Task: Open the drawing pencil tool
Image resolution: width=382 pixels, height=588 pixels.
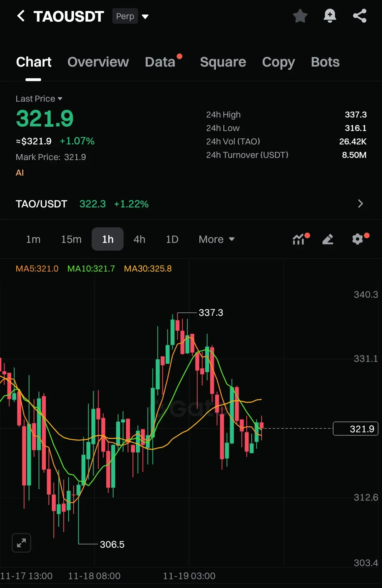Action: point(328,239)
